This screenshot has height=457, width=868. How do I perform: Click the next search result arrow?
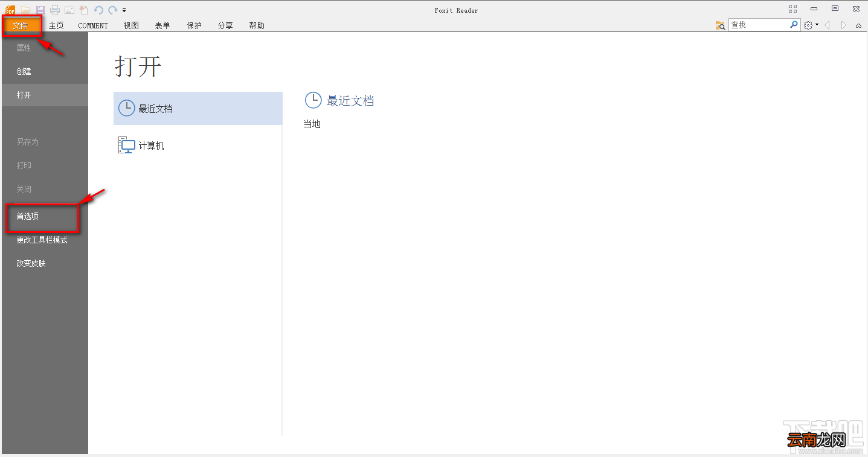coord(843,25)
